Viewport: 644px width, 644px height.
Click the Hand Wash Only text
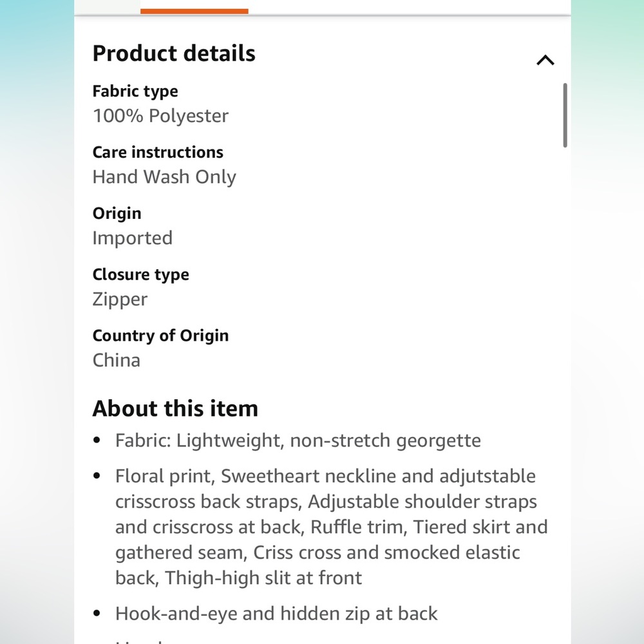[x=164, y=177]
